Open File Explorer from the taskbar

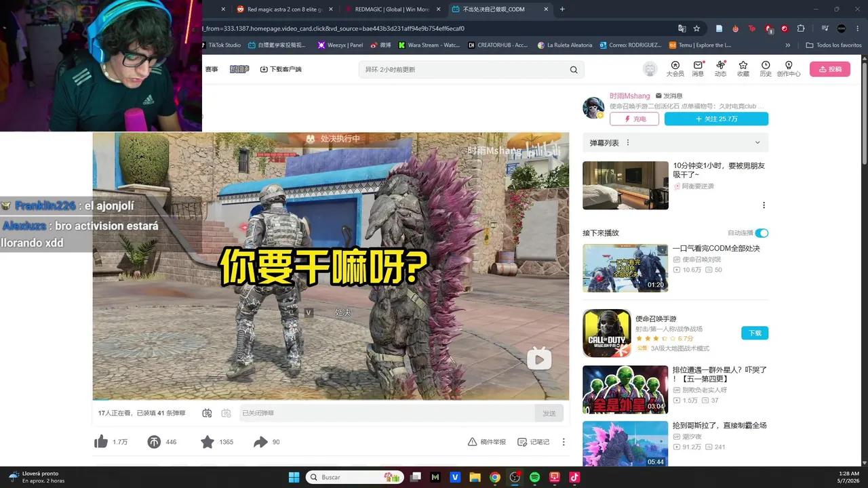[x=475, y=477]
